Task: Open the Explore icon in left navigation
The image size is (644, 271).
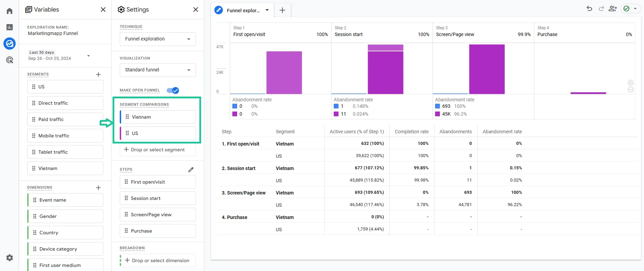Action: point(10,44)
